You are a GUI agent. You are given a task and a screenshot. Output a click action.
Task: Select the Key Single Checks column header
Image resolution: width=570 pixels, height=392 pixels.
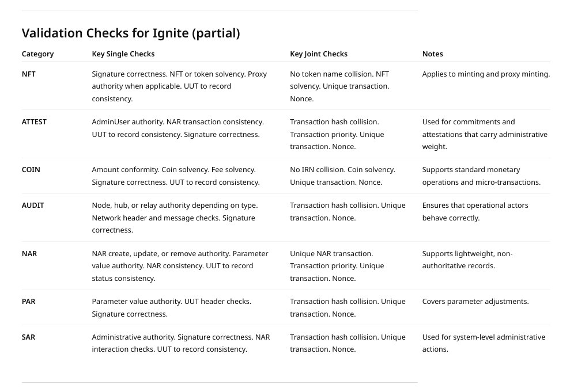point(123,54)
